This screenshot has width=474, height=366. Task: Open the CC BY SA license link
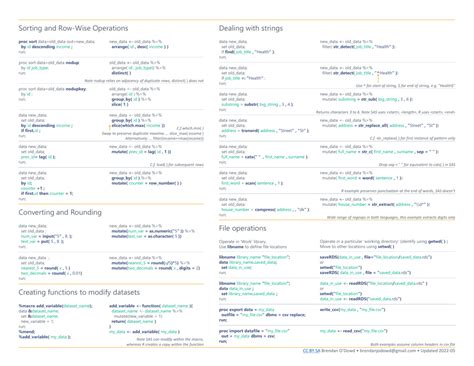click(311, 351)
